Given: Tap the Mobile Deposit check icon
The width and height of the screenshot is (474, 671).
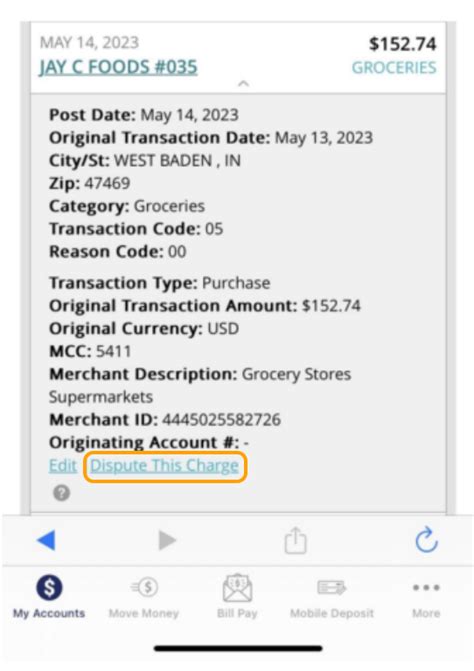Looking at the screenshot, I should [x=332, y=587].
